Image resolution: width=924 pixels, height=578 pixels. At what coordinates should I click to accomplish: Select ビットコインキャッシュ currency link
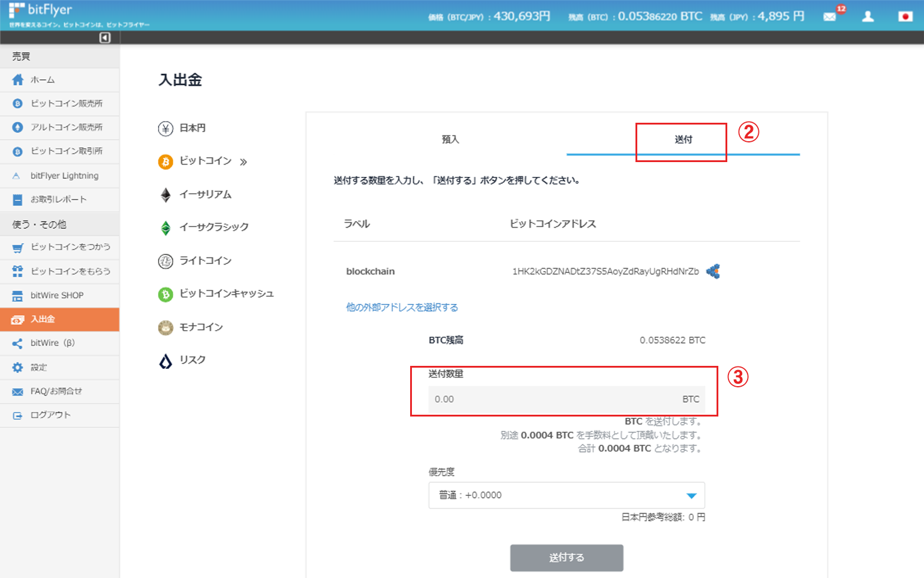pos(227,294)
